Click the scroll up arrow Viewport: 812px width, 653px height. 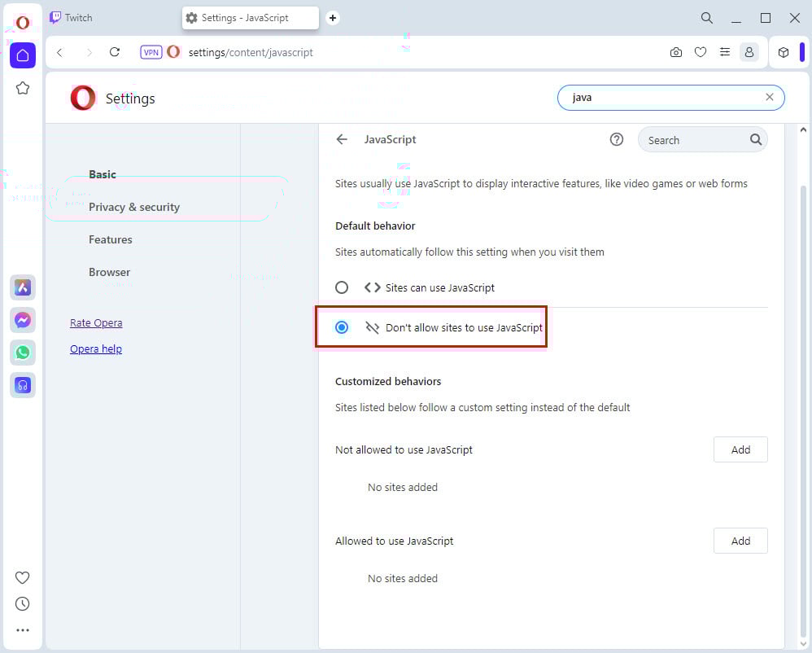[803, 129]
